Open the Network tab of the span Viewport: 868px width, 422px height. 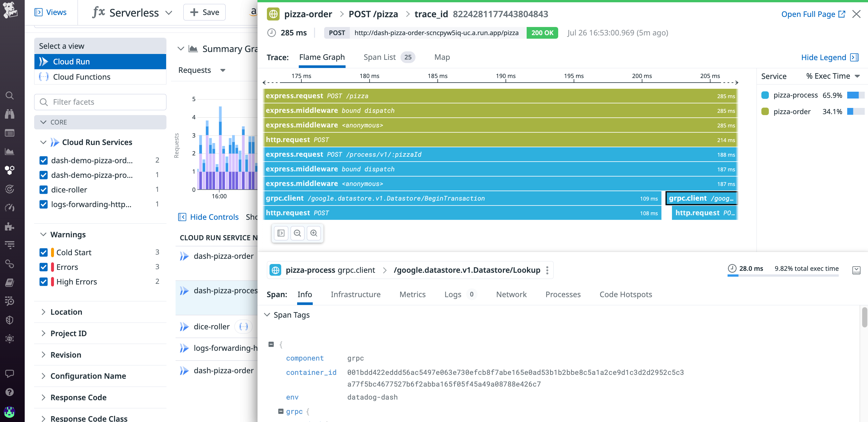click(511, 294)
